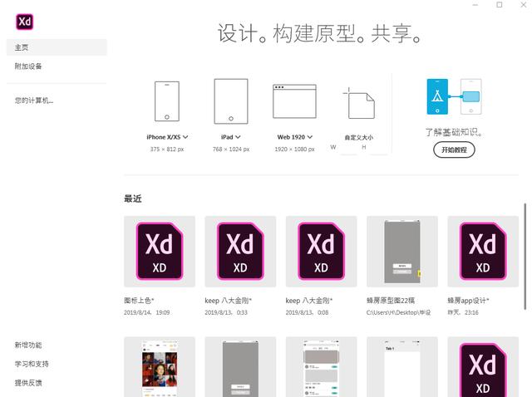Screen dimensions: 532x397
Task: Open the 学习和支持 link
Action: [x=32, y=364]
